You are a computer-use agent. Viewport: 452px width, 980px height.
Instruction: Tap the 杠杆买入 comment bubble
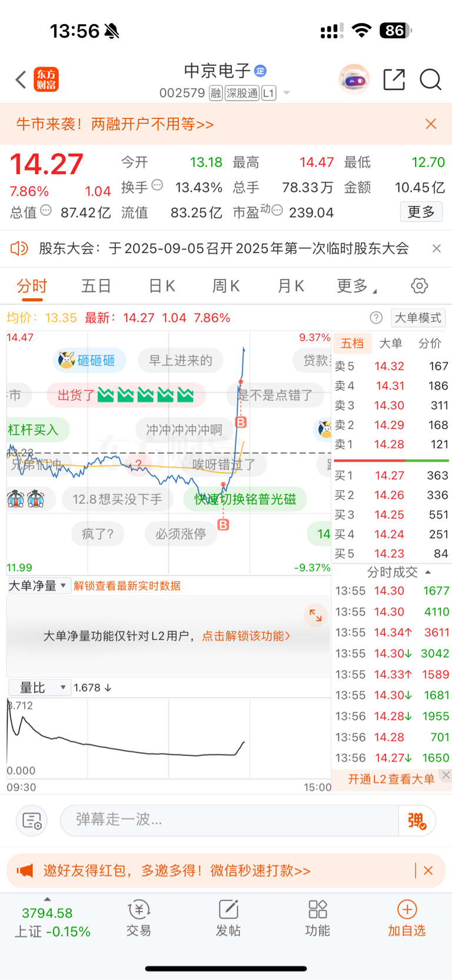tap(36, 430)
